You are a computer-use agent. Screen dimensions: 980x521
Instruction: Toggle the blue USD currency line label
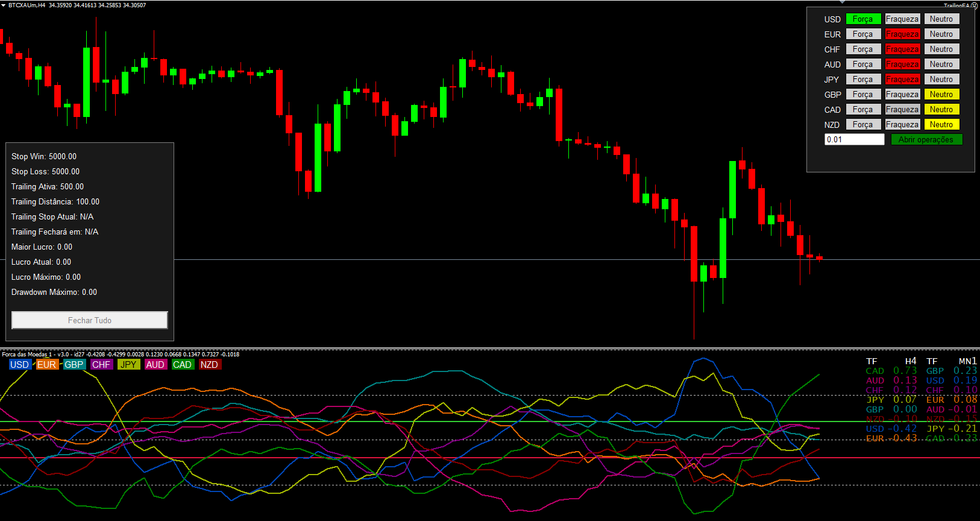tap(19, 364)
